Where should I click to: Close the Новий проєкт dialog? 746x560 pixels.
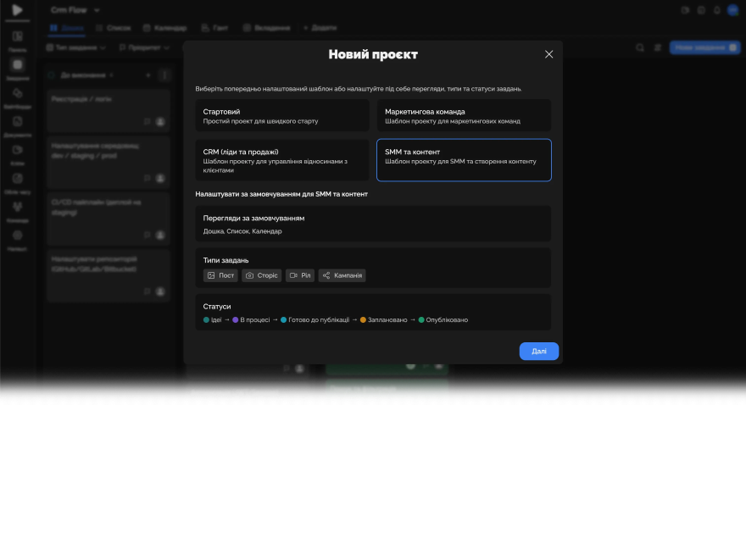[x=548, y=54]
